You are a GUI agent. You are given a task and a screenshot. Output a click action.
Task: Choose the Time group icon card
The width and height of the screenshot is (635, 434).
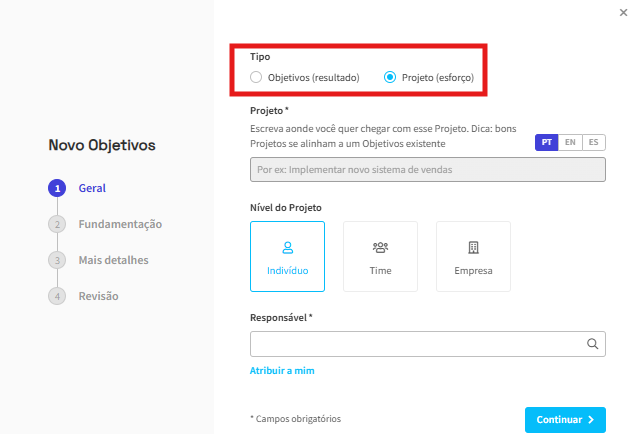pos(380,256)
